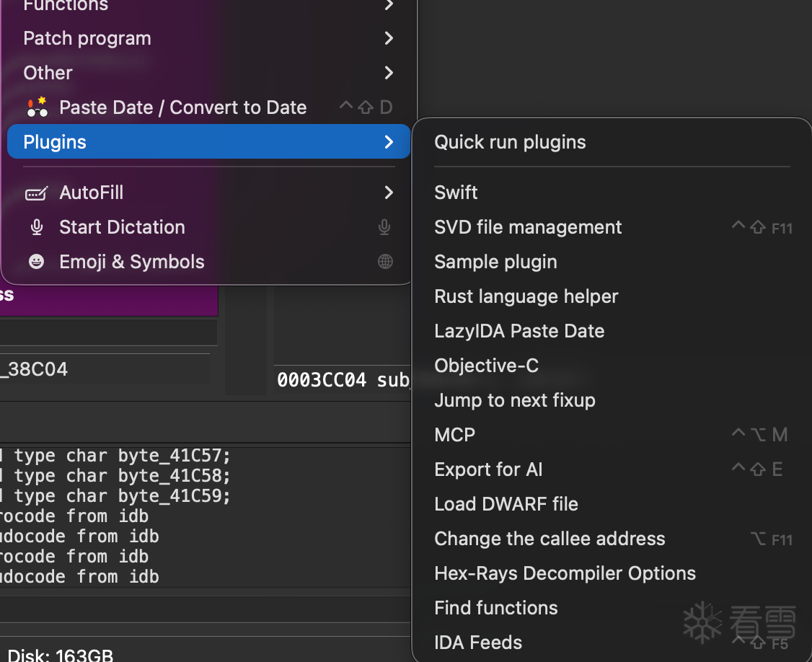Image resolution: width=812 pixels, height=662 pixels.
Task: Click the Emoji & Symbols smiley icon
Action: tap(36, 262)
